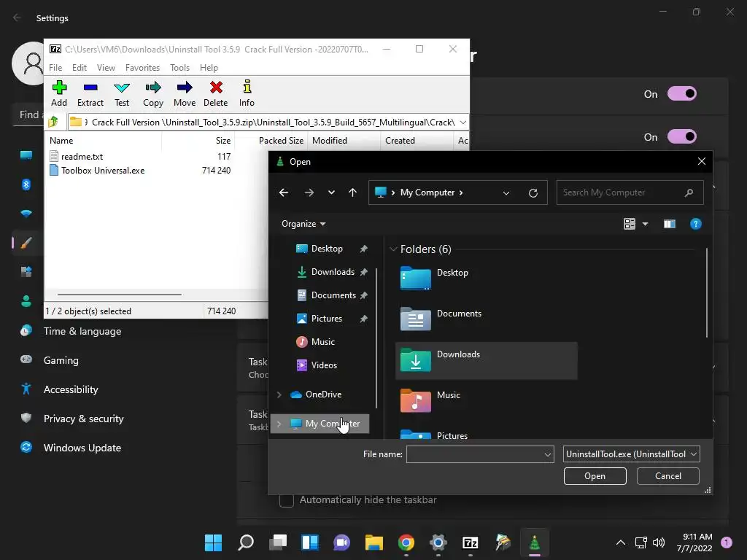Expand the OneDrive tree node
This screenshot has height=560, width=747.
(x=279, y=394)
